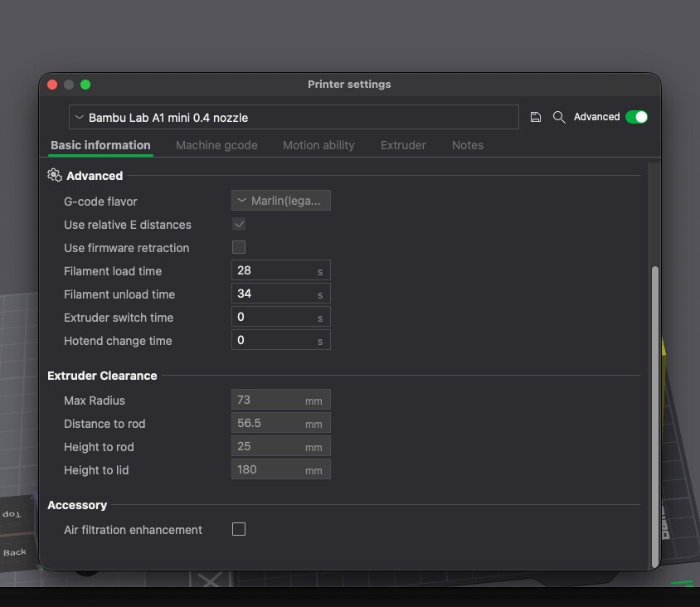Click the 'Accessory' section heading
Viewport: 700px width, 607px height.
(x=77, y=505)
